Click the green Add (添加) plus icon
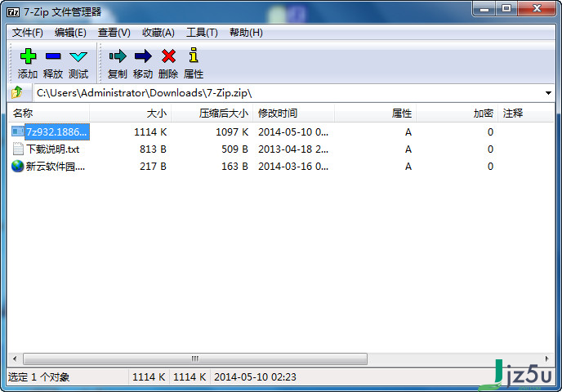The image size is (562, 392). [28, 56]
